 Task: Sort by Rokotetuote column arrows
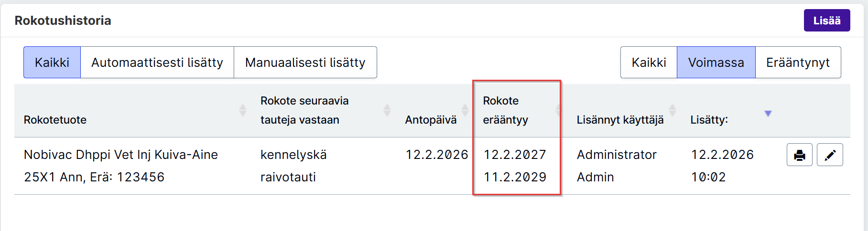(x=243, y=110)
